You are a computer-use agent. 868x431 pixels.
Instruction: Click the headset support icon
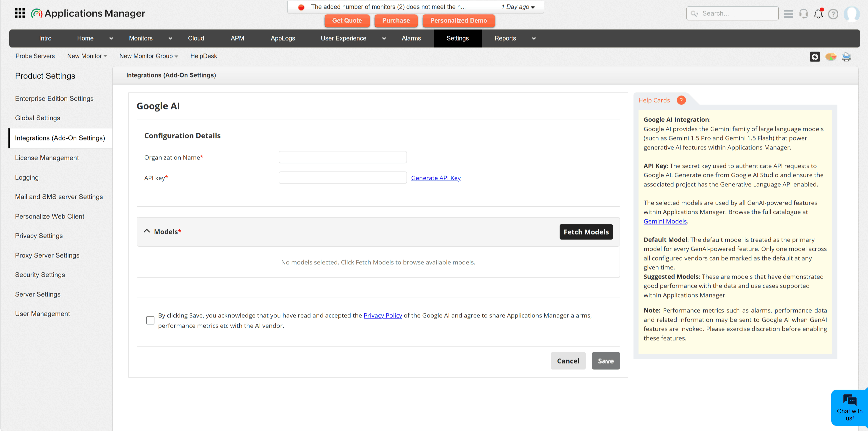point(804,14)
